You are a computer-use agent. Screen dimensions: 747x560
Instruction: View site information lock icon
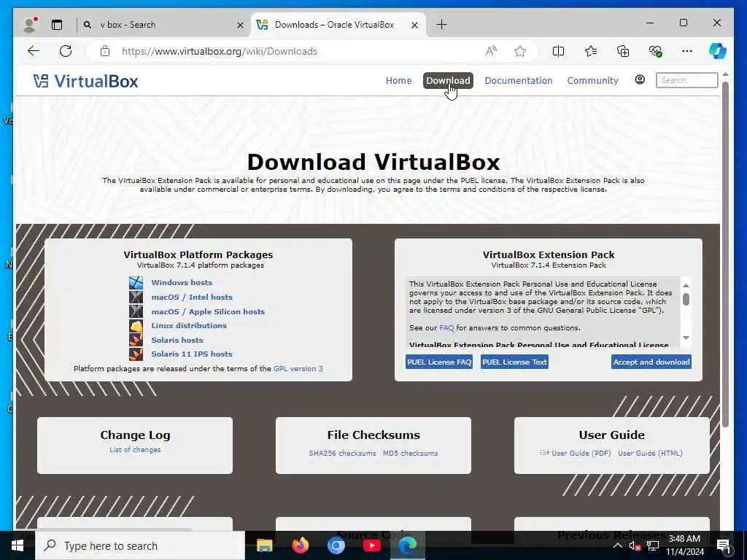coord(105,51)
